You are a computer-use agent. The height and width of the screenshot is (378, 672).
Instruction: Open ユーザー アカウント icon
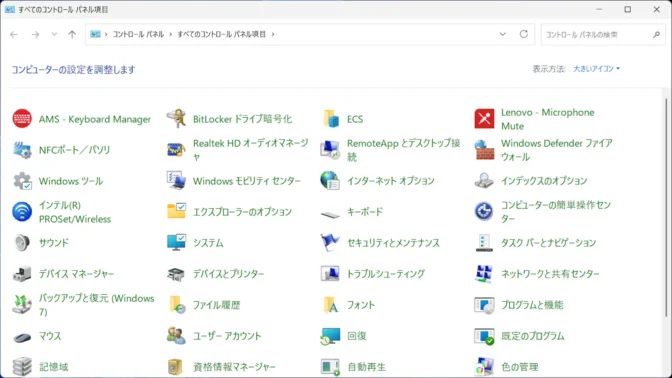(x=176, y=336)
